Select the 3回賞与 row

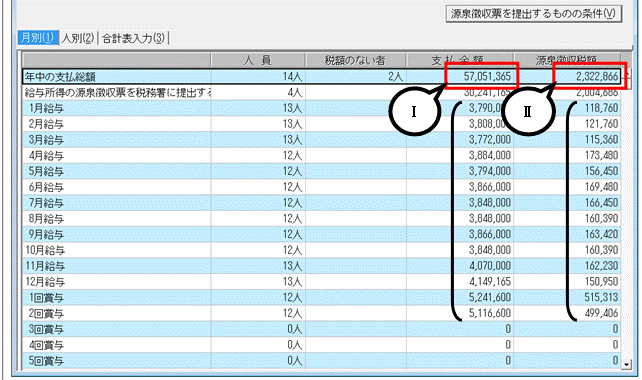[321, 329]
